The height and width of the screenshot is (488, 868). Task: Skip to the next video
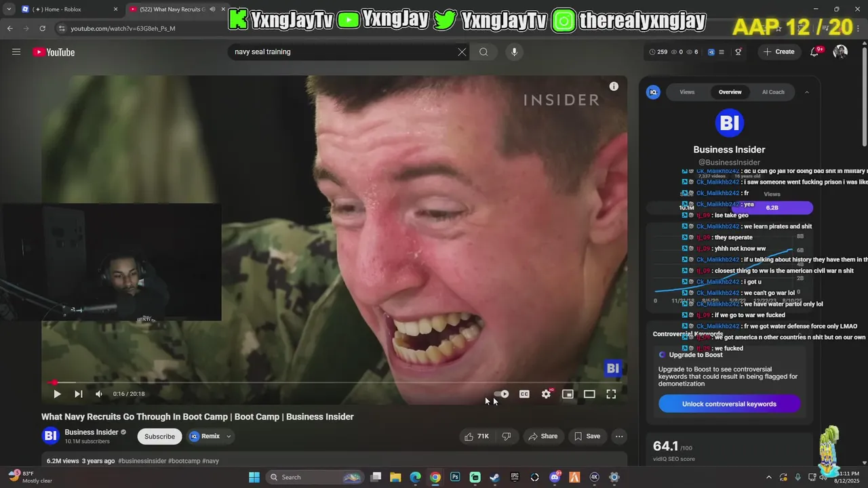pos(79,394)
